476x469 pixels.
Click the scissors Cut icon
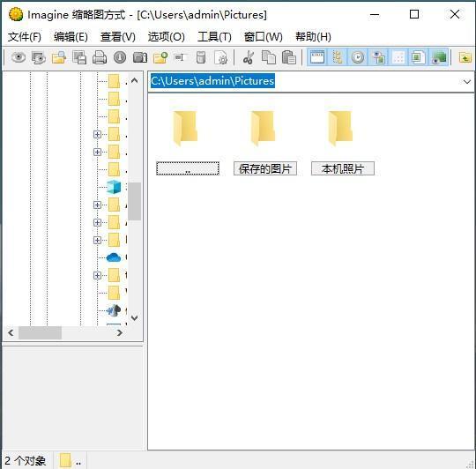[x=249, y=57]
